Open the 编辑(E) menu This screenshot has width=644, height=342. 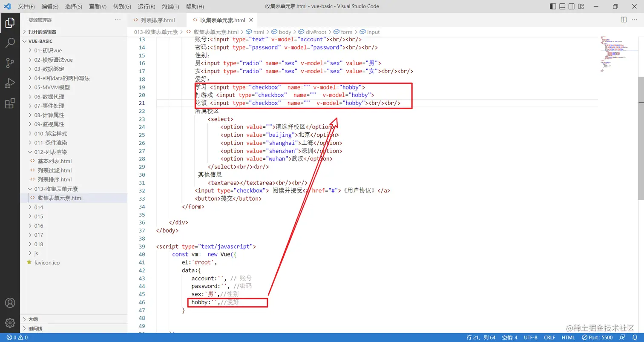point(50,6)
